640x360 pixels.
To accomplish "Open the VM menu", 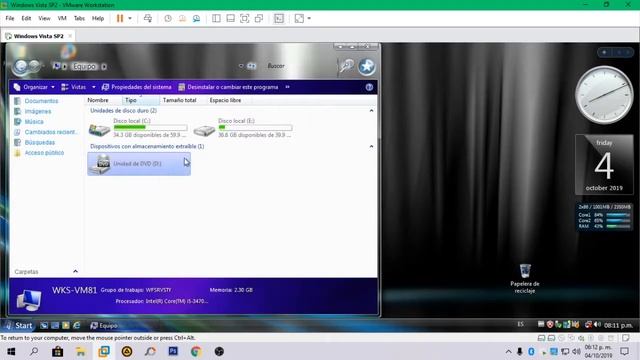I will coord(62,18).
